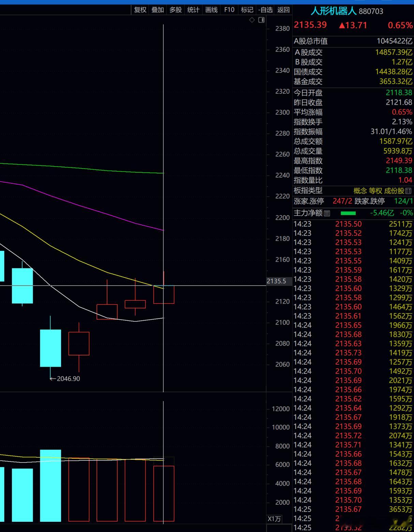Click the 指数振幅 value 31.01/1.46%
The width and height of the screenshot is (414, 532).
point(391,132)
